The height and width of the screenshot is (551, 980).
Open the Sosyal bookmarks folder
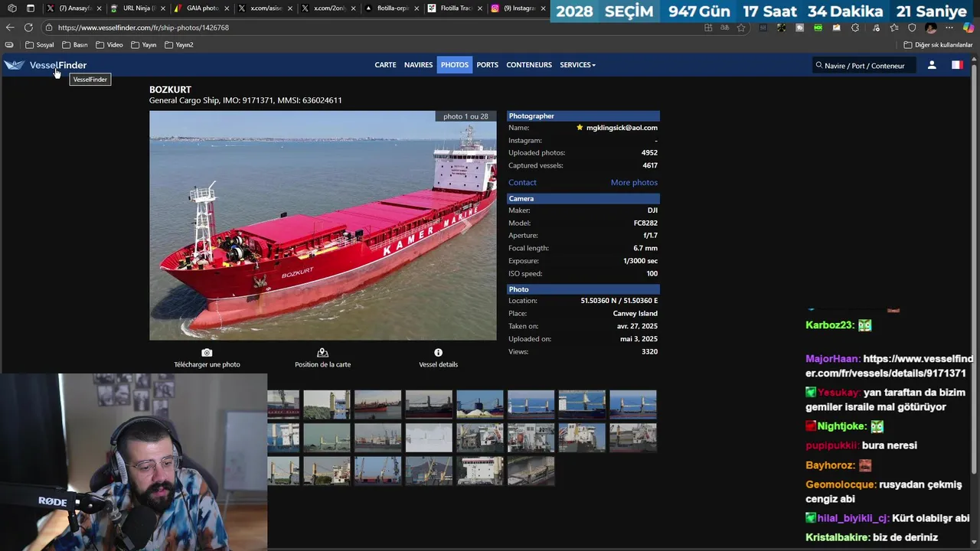(40, 44)
